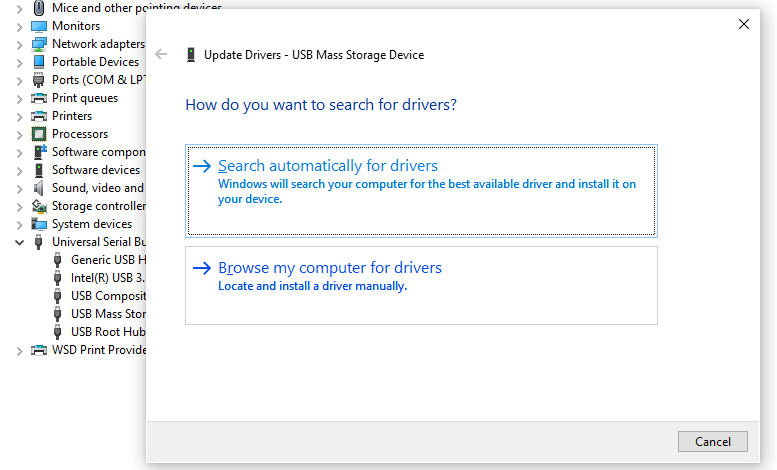Viewport: 777px width, 470px height.
Task: Choose Search automatically for drivers
Action: coord(421,191)
